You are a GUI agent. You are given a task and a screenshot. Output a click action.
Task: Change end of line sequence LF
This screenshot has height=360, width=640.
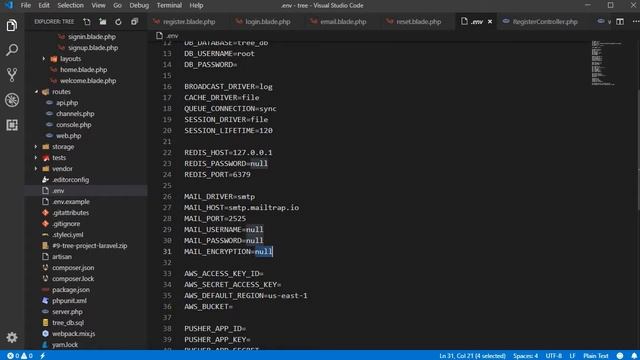tap(572, 356)
